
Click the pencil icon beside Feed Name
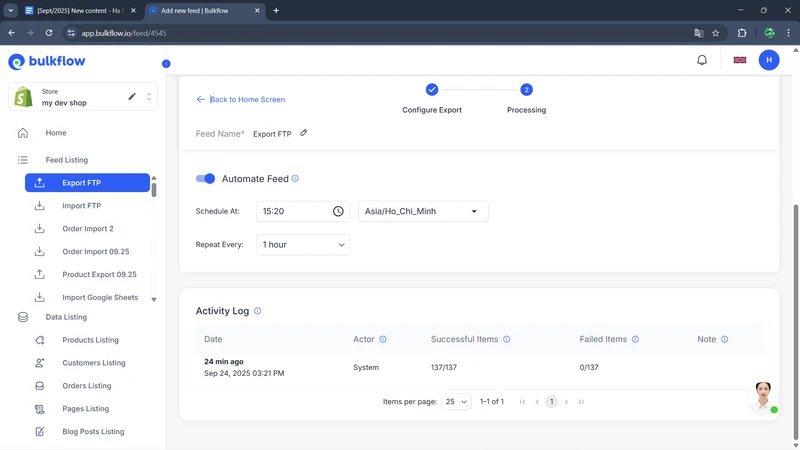coord(304,133)
